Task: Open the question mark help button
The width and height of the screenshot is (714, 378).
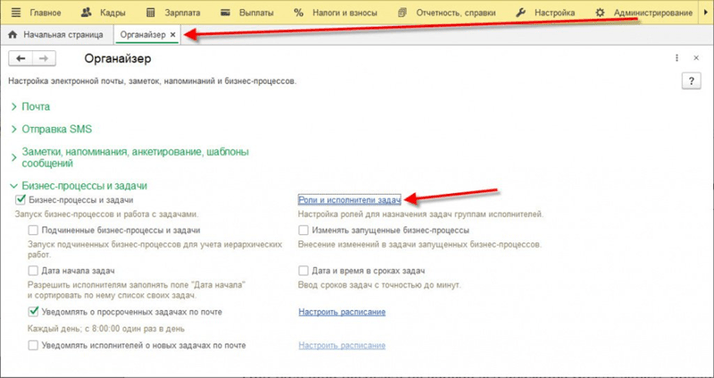Action: (x=691, y=81)
